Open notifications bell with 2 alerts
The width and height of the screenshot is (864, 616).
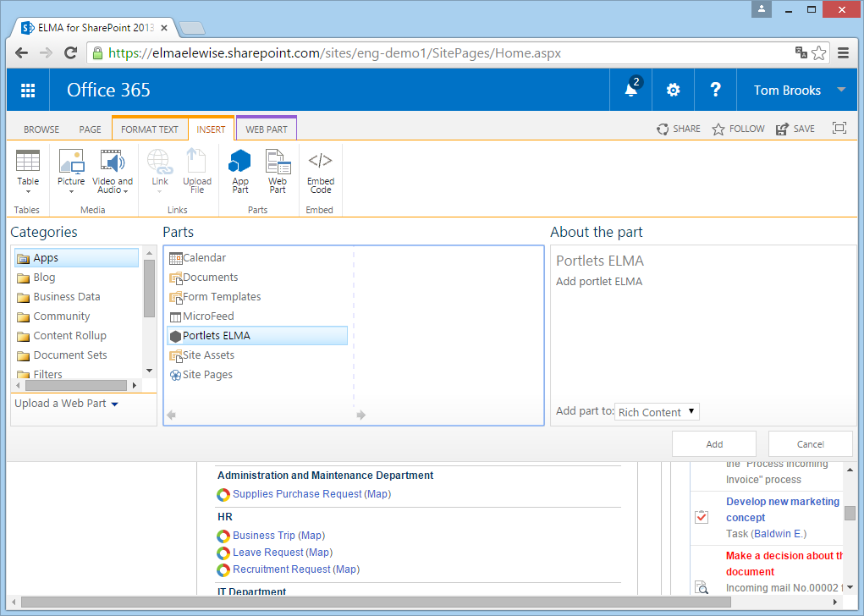point(631,90)
